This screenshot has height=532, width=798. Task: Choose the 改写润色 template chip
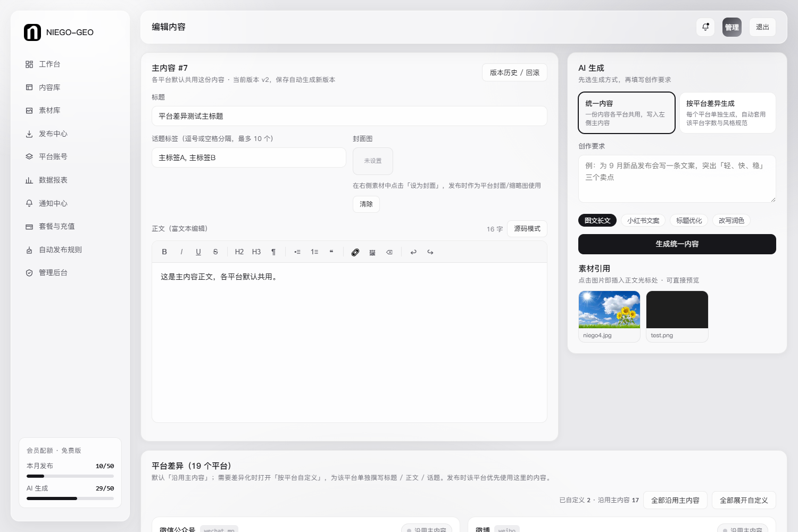(x=731, y=220)
